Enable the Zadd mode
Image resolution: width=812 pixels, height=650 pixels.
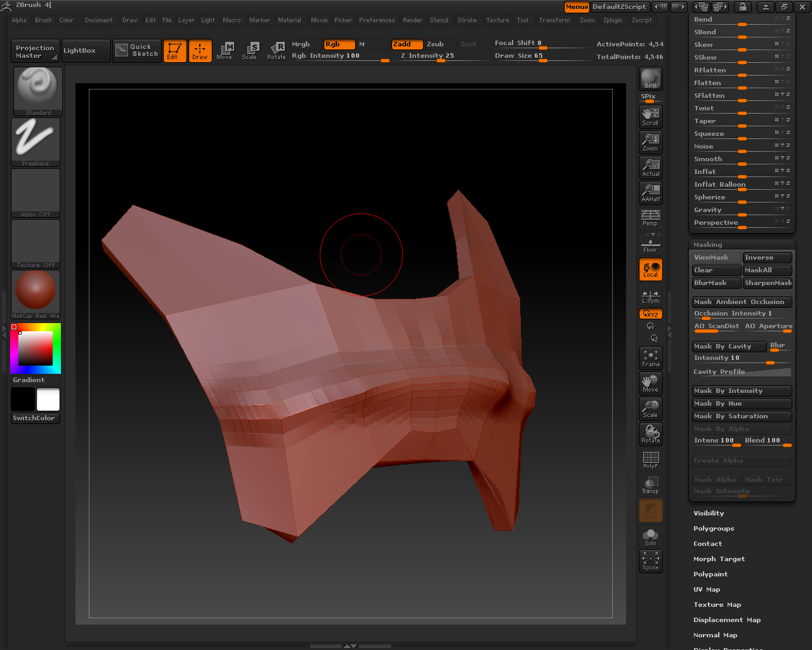click(407, 44)
